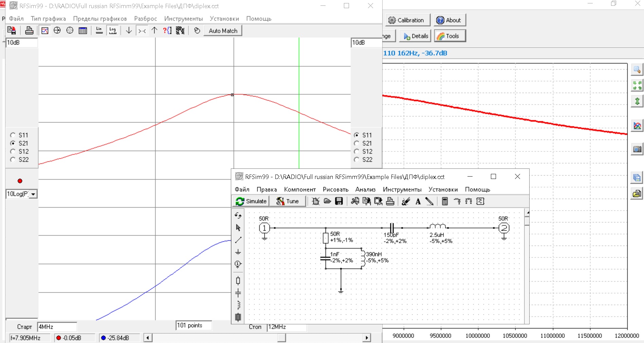Screen dimensions: 644x343
Task: Open the 10Log(P) scale dropdown
Action: (33, 194)
